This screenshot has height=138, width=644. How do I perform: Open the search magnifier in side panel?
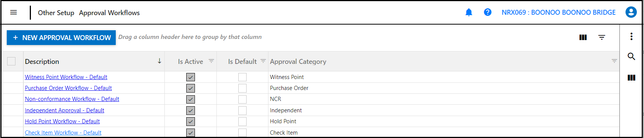632,57
